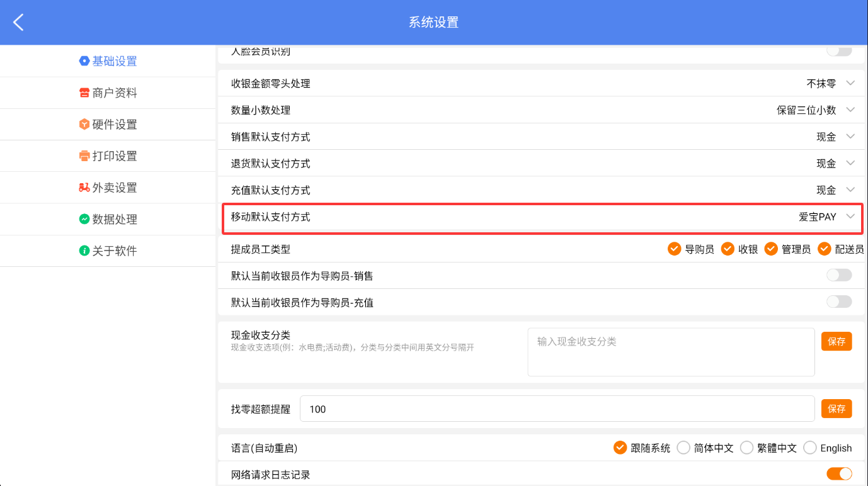868x486 pixels.
Task: Click the green data processing icon
Action: pos(84,219)
